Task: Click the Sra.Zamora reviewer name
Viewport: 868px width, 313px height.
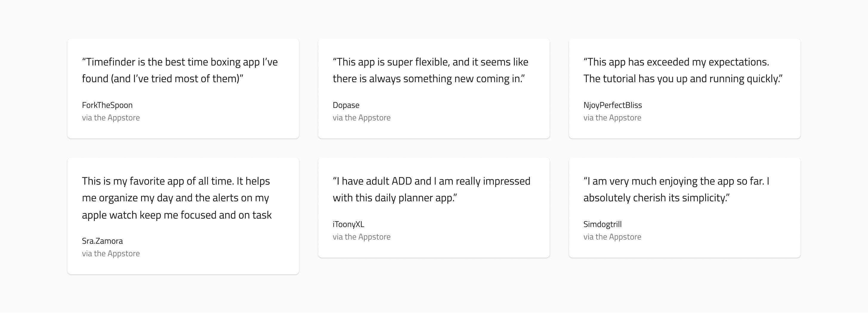Action: (x=102, y=241)
